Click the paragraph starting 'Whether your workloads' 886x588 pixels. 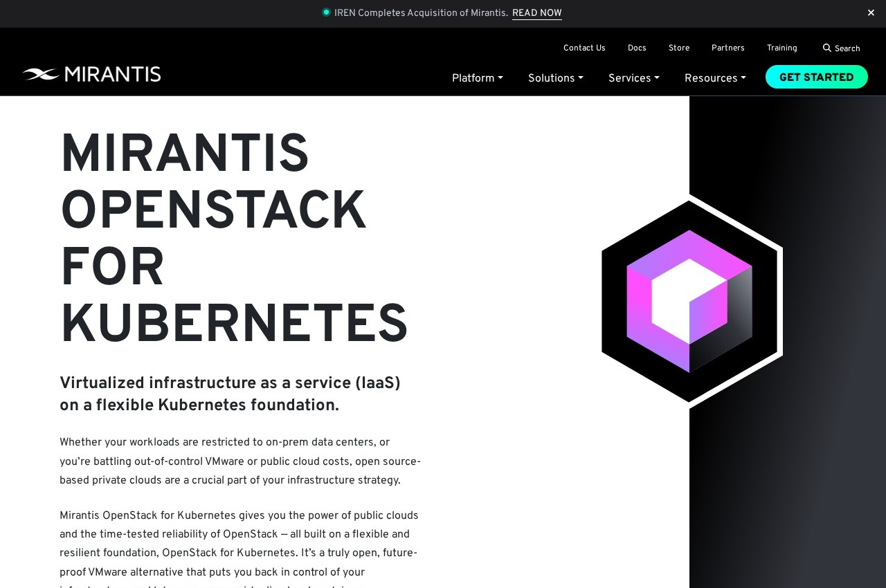[240, 461]
